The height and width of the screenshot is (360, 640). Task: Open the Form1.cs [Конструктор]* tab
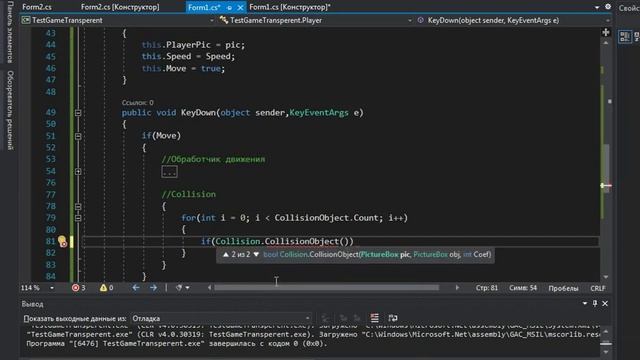click(x=290, y=7)
